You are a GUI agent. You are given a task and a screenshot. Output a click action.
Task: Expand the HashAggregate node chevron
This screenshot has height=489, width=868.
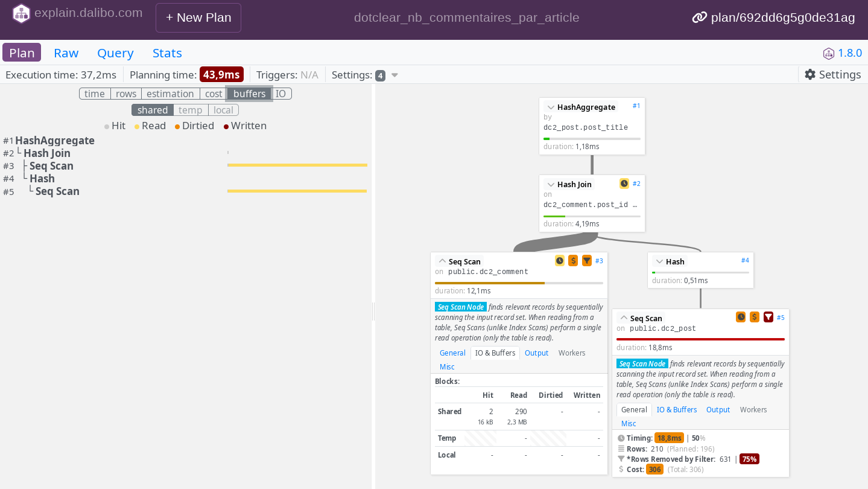[x=551, y=107]
